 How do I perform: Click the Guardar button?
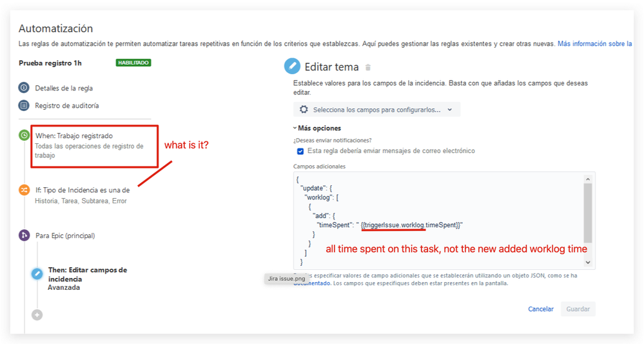pos(578,309)
